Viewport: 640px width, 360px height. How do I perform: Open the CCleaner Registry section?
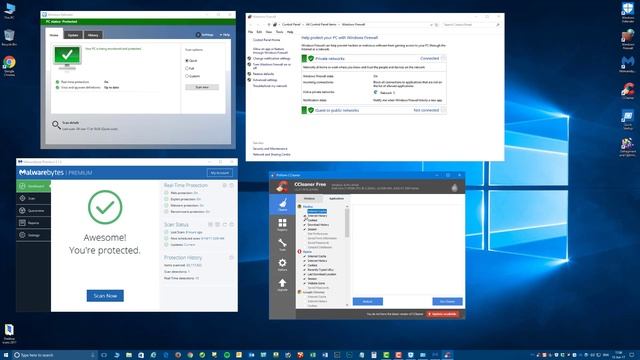coord(282,224)
